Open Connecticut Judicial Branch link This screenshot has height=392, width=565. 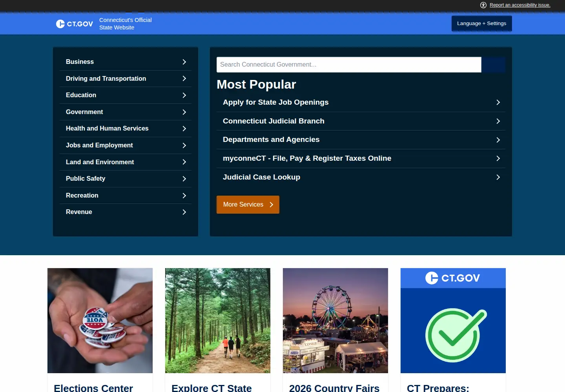tap(361, 121)
